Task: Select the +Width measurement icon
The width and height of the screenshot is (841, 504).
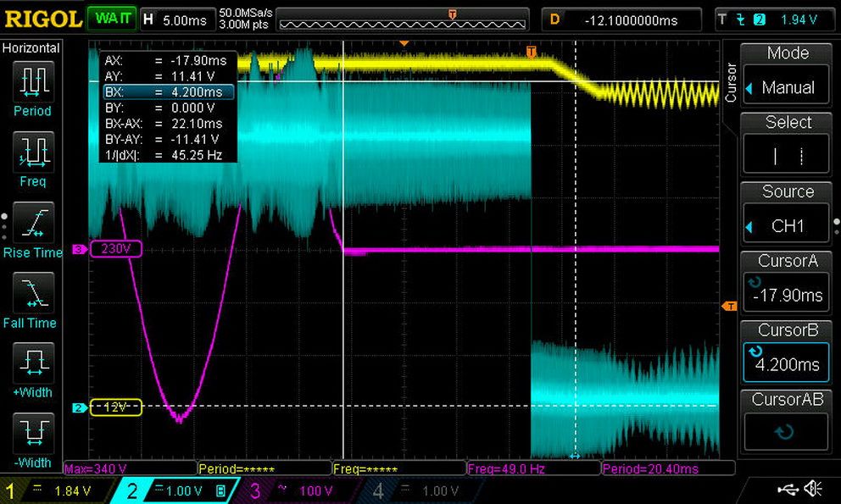Action: tap(33, 363)
